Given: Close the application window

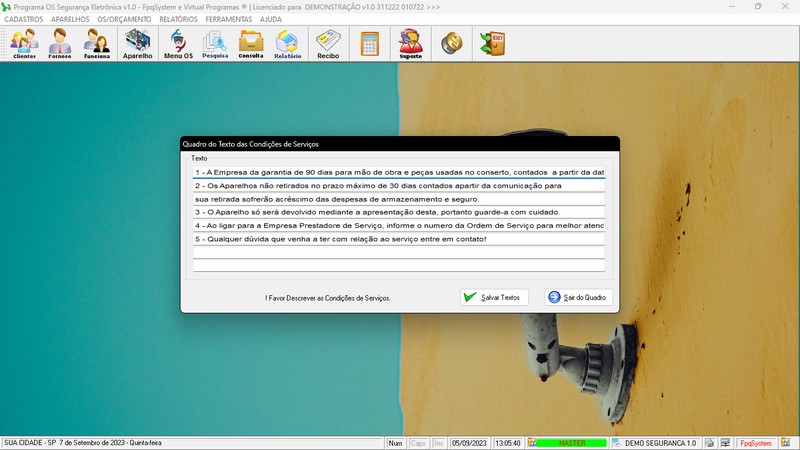Looking at the screenshot, I should pyautogui.click(x=785, y=7).
